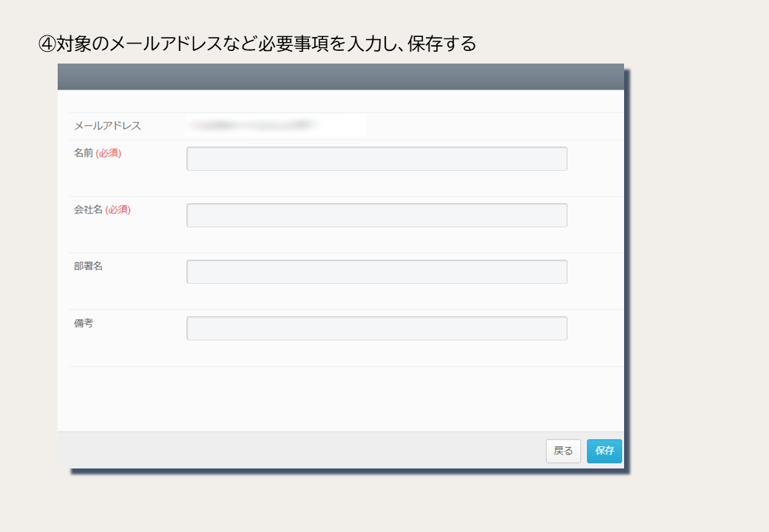Viewport: 769px width, 532px height.
Task: Click the gray footer bar left of 戻る
Action: point(302,450)
